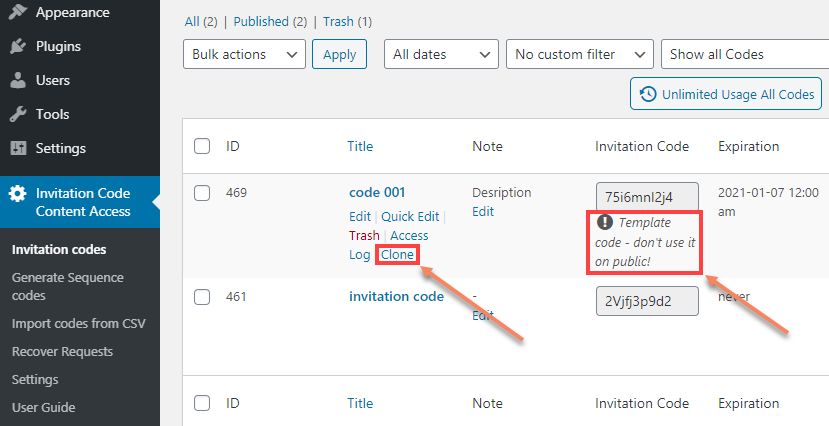829x426 pixels.
Task: Open plugin Settings submenu item
Action: [35, 379]
